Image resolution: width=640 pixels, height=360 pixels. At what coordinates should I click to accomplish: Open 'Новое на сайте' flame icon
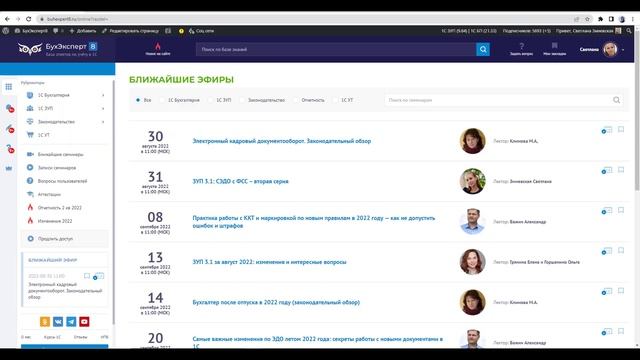[x=158, y=49]
